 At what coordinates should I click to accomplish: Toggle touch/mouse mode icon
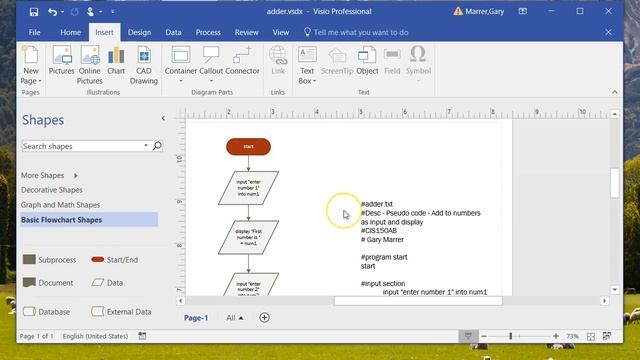(x=90, y=12)
